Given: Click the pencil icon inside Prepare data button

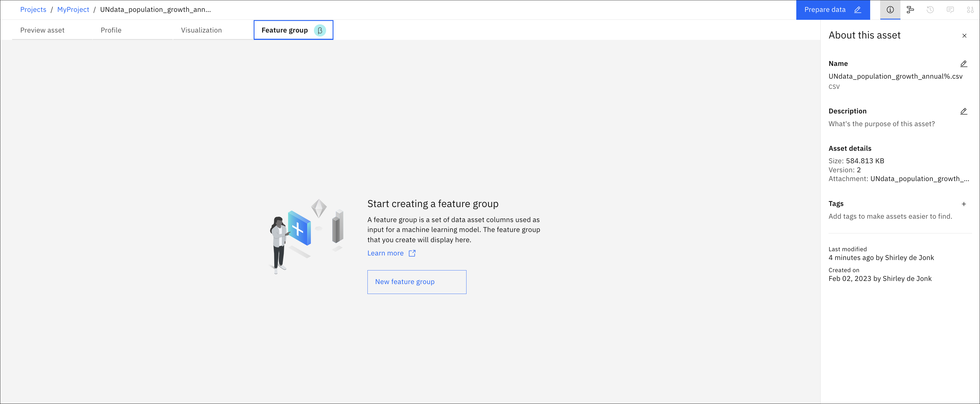Looking at the screenshot, I should click(857, 10).
